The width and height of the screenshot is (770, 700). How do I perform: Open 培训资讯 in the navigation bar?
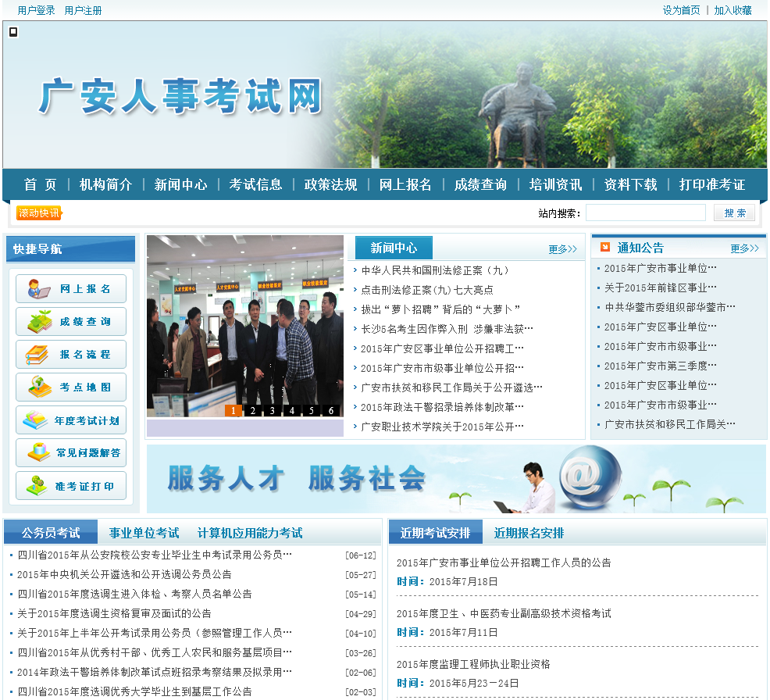click(x=555, y=184)
